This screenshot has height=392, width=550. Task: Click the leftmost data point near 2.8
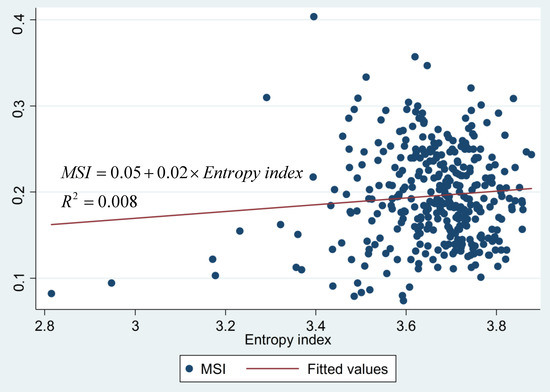[51, 293]
